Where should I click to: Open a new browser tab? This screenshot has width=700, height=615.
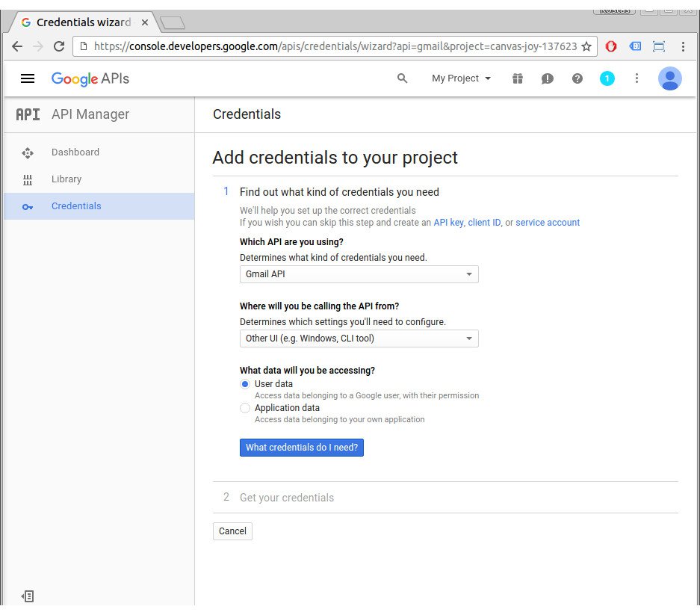(173, 22)
